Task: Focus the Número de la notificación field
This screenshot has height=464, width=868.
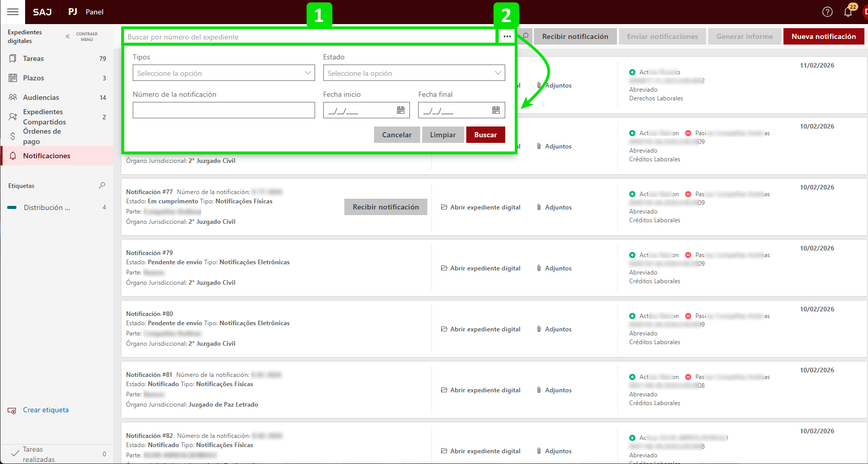Action: point(223,110)
